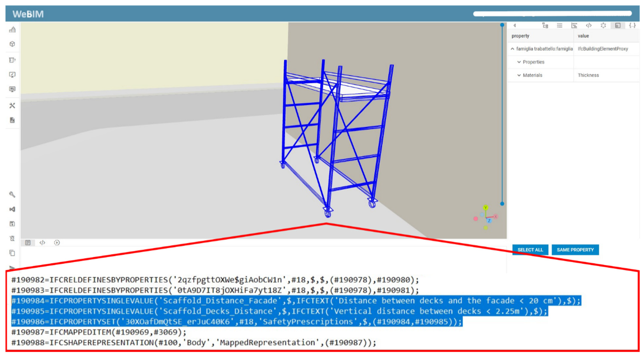The image size is (644, 356).
Task: Toggle the curly braces JSON view icon
Action: [x=632, y=26]
